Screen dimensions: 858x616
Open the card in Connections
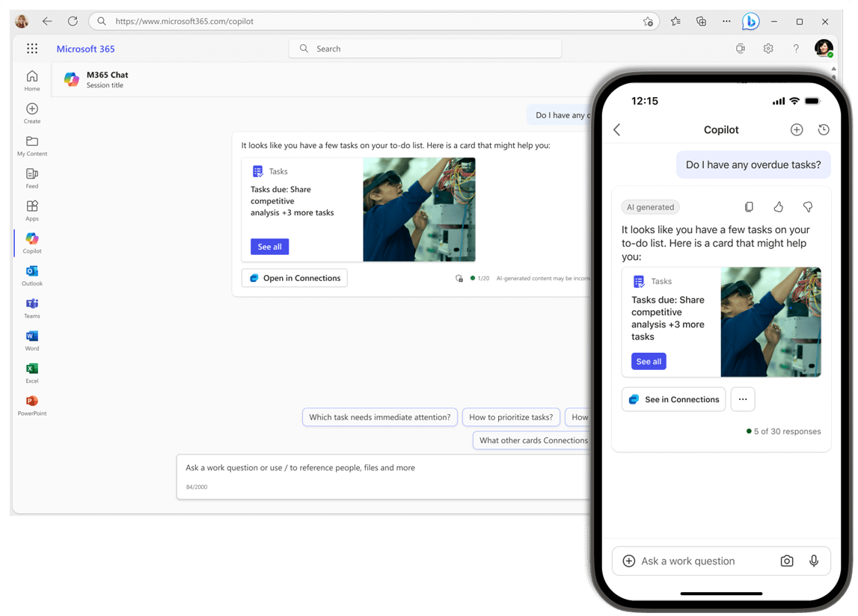(x=294, y=277)
